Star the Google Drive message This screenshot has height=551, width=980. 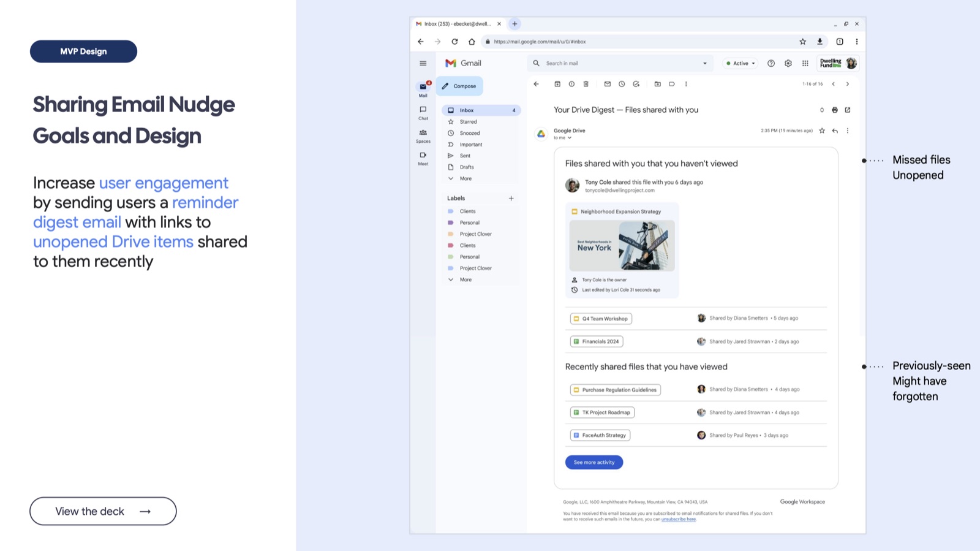coord(822,131)
